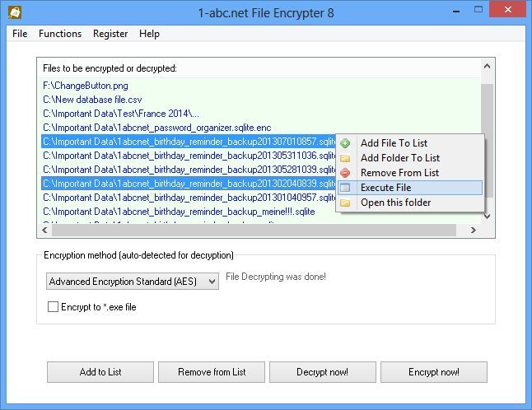This screenshot has height=410, width=532.
Task: Minimize the File Encrypter window
Action: pyautogui.click(x=456, y=12)
